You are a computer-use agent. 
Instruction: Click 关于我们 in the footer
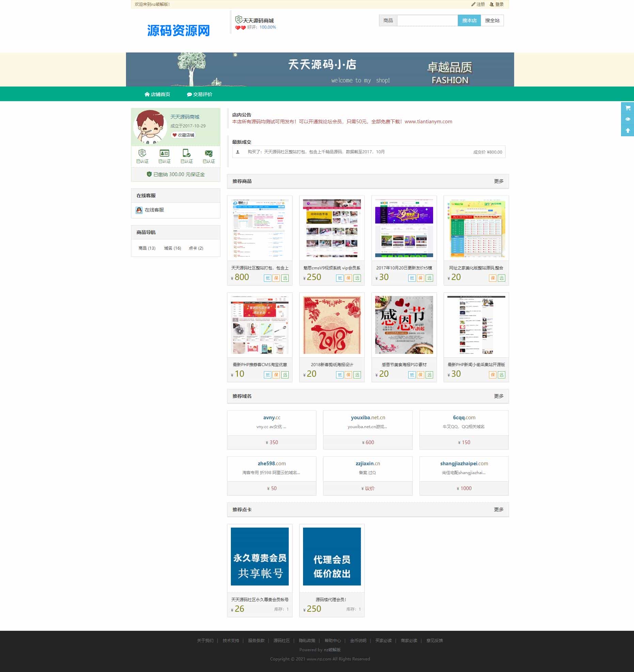click(x=205, y=641)
